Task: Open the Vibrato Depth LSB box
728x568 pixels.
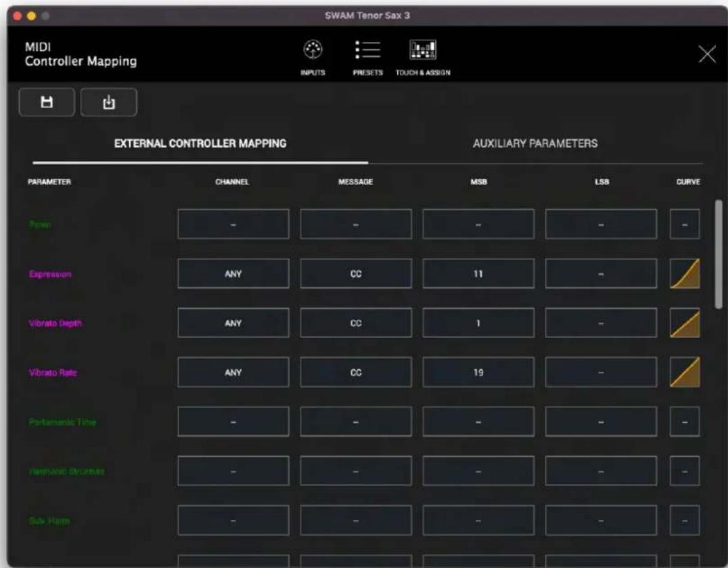Action: [601, 323]
